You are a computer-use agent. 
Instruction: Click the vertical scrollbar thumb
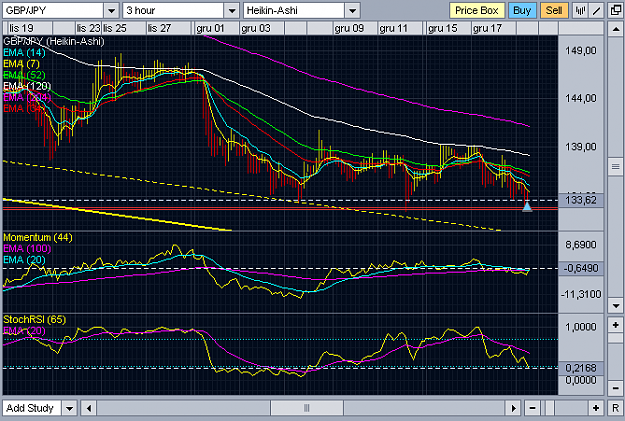pyautogui.click(x=616, y=167)
